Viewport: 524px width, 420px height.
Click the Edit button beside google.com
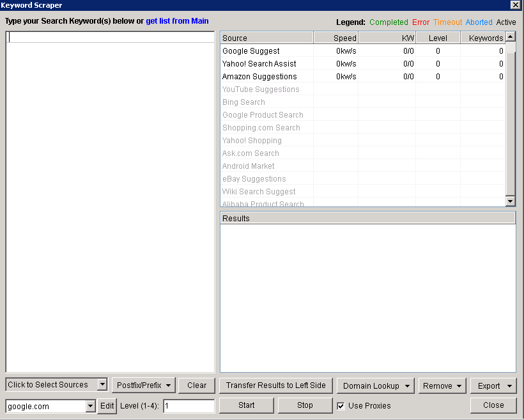point(107,406)
